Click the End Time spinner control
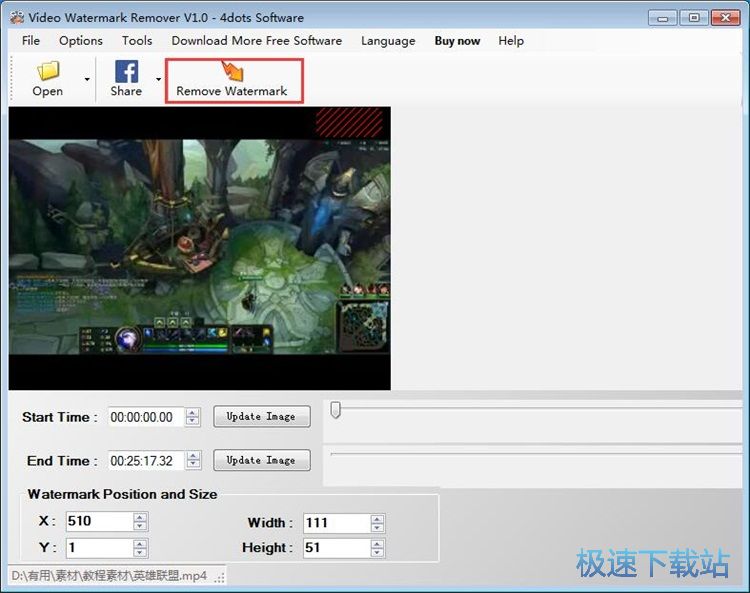This screenshot has width=750, height=593. [x=193, y=461]
